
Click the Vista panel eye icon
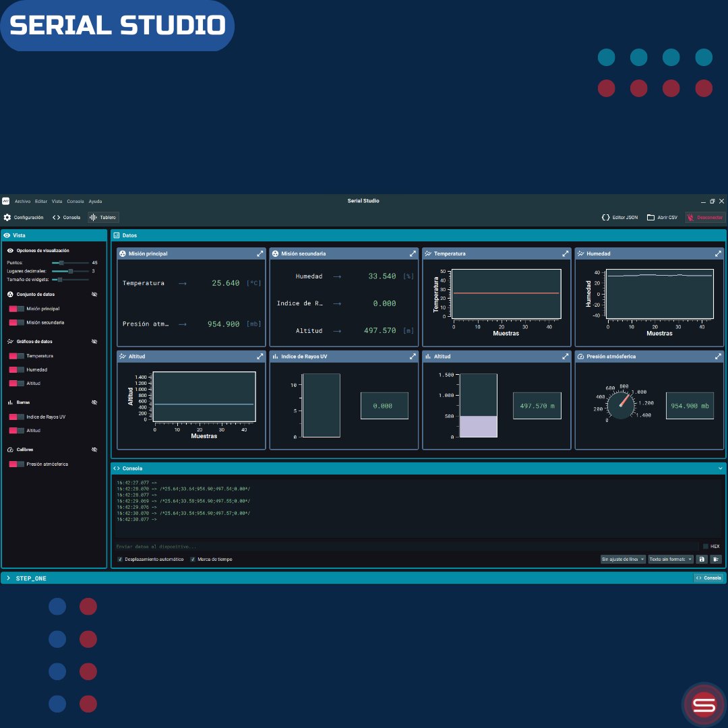(x=7, y=235)
